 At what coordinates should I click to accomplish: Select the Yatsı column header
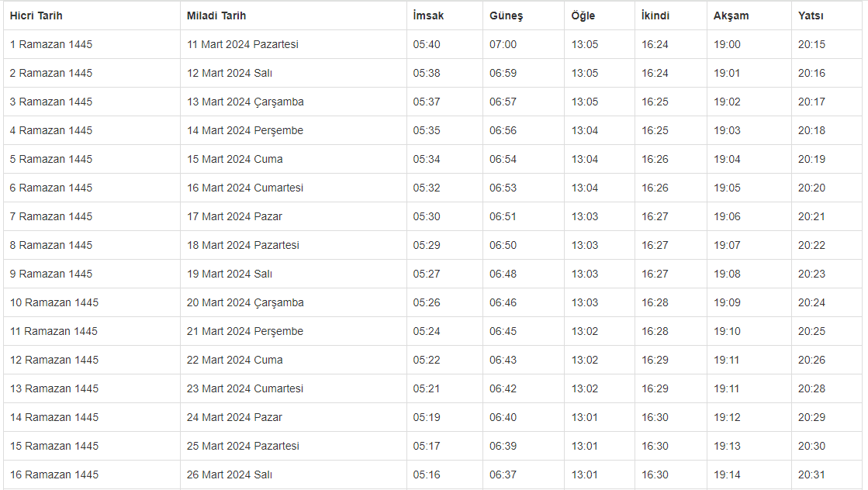811,16
